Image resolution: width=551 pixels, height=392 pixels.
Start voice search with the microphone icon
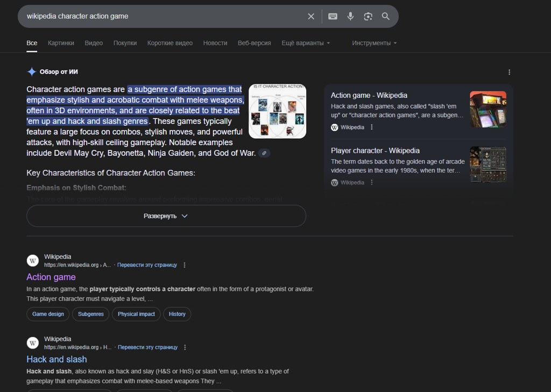point(350,17)
